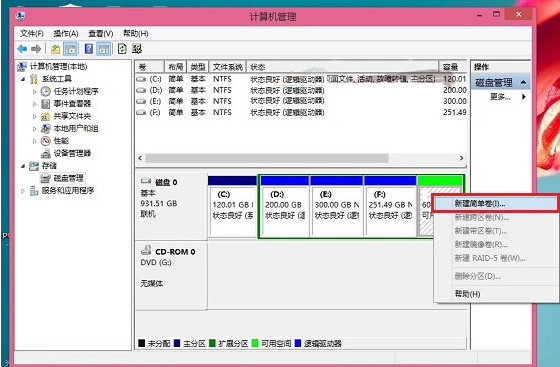Select the (D:) volume row in list
The width and height of the screenshot is (560, 367).
pos(301,90)
